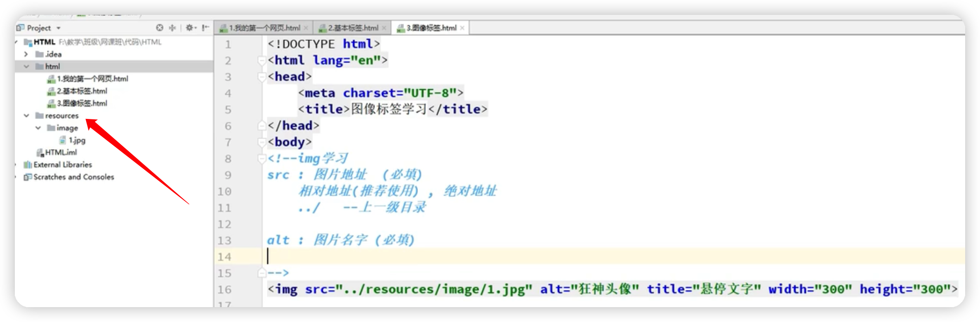Fold the head tag on line 3
980x322 pixels.
point(261,77)
